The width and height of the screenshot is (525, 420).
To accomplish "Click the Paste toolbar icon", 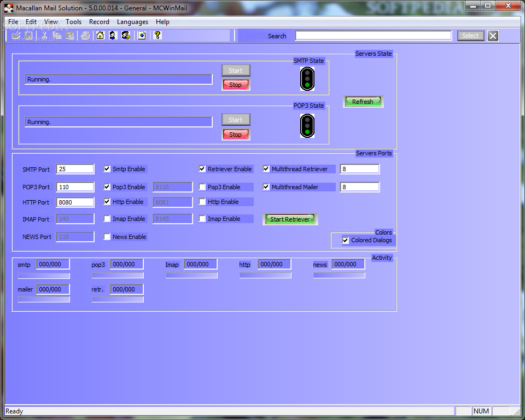I will [x=69, y=36].
